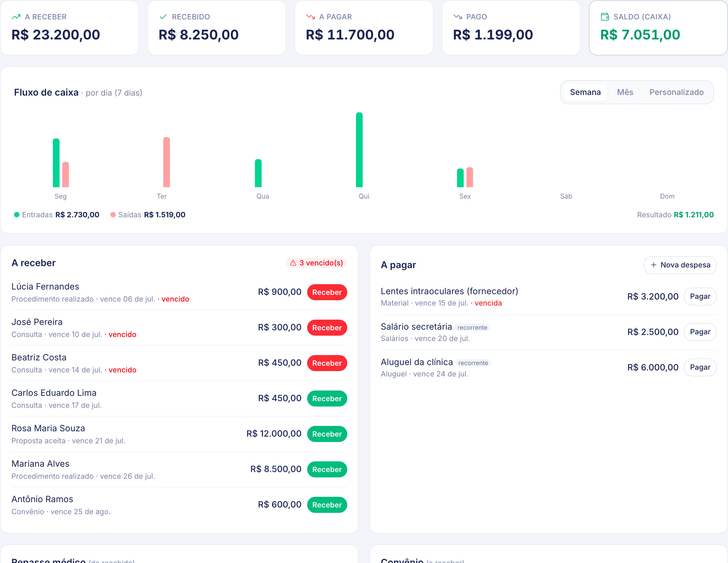Receive Rosa Maria Souza's R$ 12.000,00
This screenshot has width=728, height=563.
point(327,434)
